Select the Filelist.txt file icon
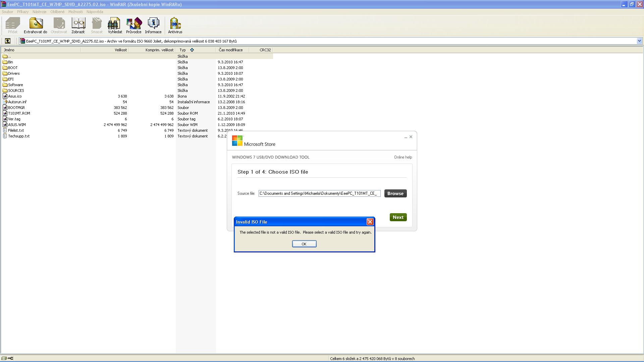 click(5, 130)
